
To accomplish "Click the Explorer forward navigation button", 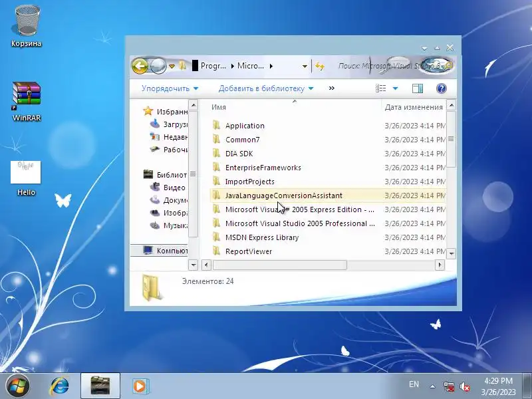I will (x=158, y=66).
